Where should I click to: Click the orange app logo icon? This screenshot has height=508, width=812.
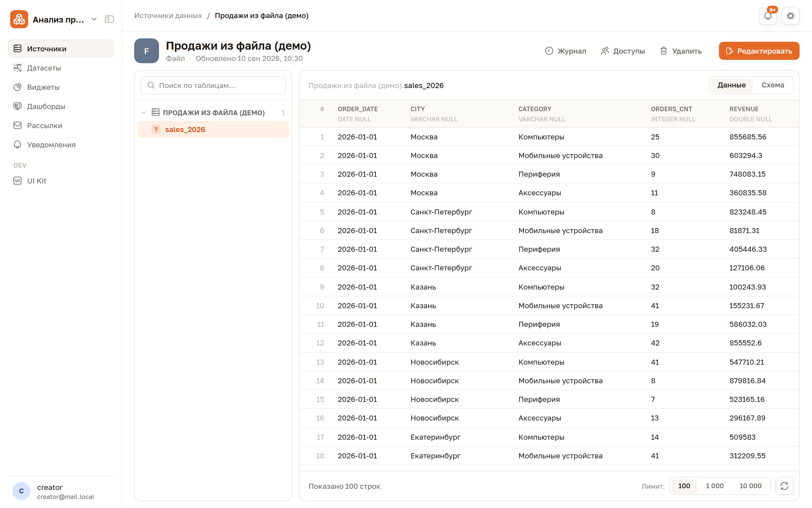click(19, 19)
